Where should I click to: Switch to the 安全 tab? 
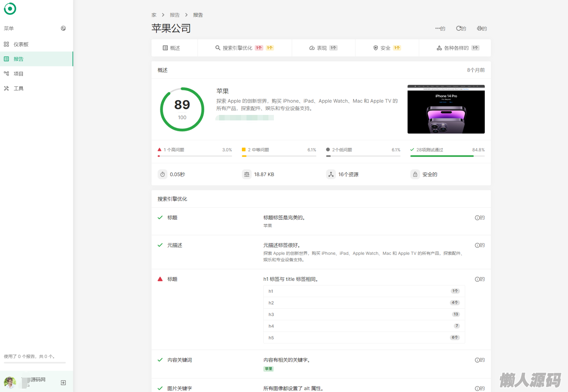coord(385,48)
